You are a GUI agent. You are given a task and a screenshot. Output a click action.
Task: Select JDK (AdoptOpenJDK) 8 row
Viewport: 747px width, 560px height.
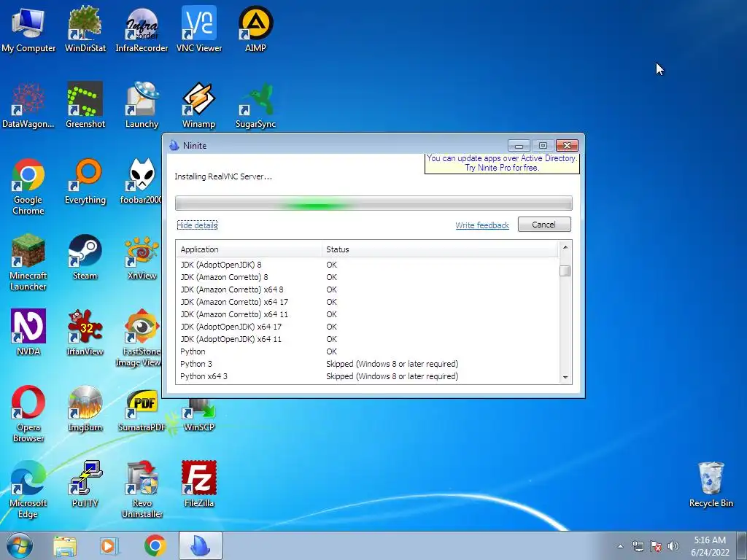tap(367, 265)
